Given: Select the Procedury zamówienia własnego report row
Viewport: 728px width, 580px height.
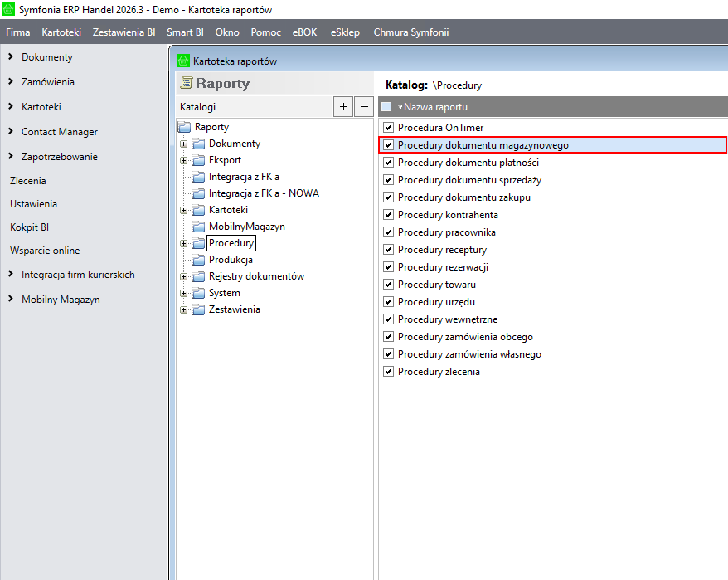Looking at the screenshot, I should pos(553,354).
